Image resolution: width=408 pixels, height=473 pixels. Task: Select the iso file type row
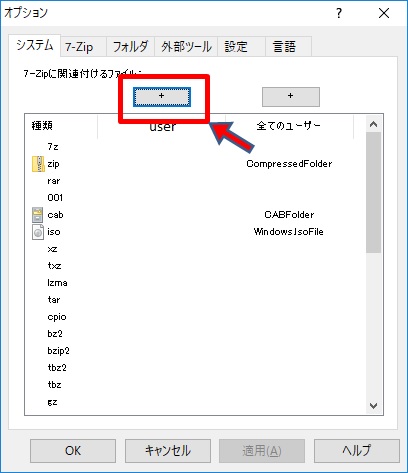tap(195, 232)
